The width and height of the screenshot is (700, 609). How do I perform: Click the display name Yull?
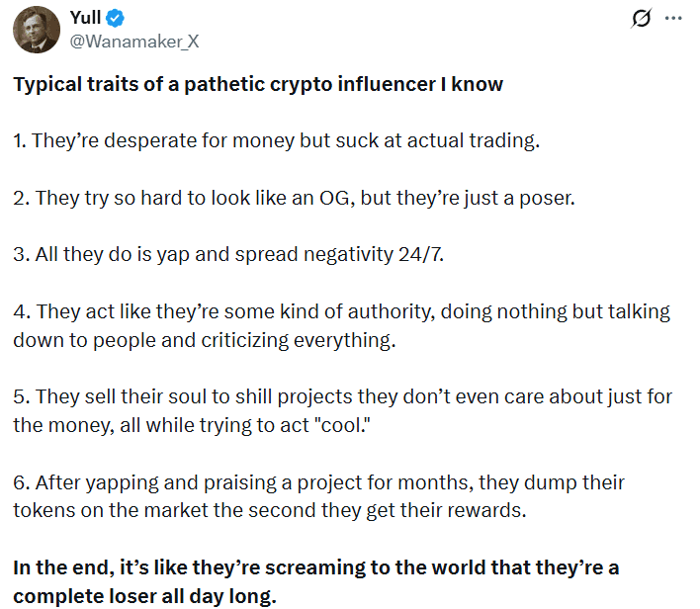click(x=87, y=17)
